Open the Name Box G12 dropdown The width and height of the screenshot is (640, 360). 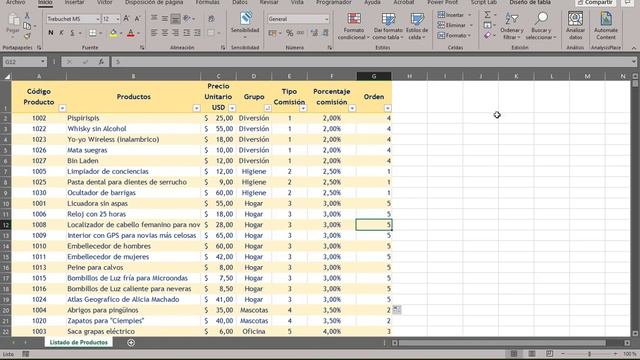(42, 62)
